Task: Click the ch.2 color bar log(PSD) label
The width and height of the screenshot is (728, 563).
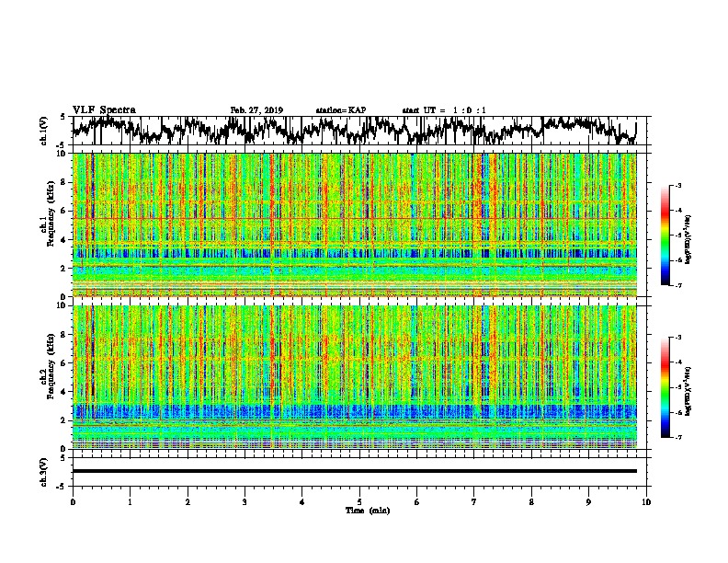Action: point(688,390)
